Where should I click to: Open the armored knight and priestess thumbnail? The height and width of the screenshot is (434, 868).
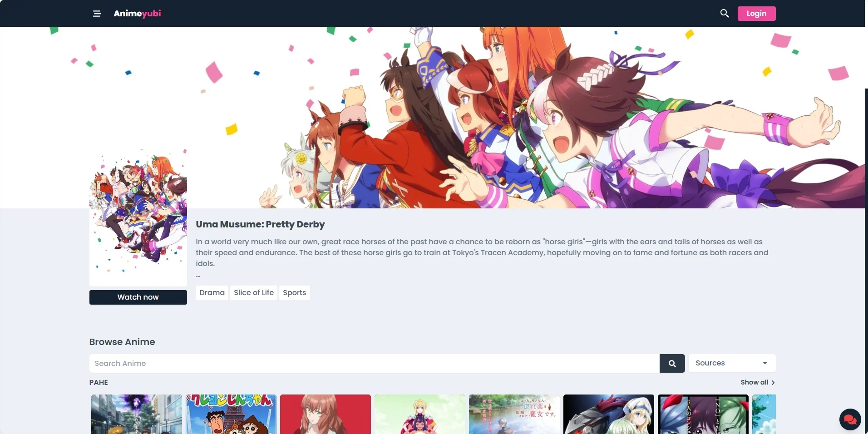[608, 414]
